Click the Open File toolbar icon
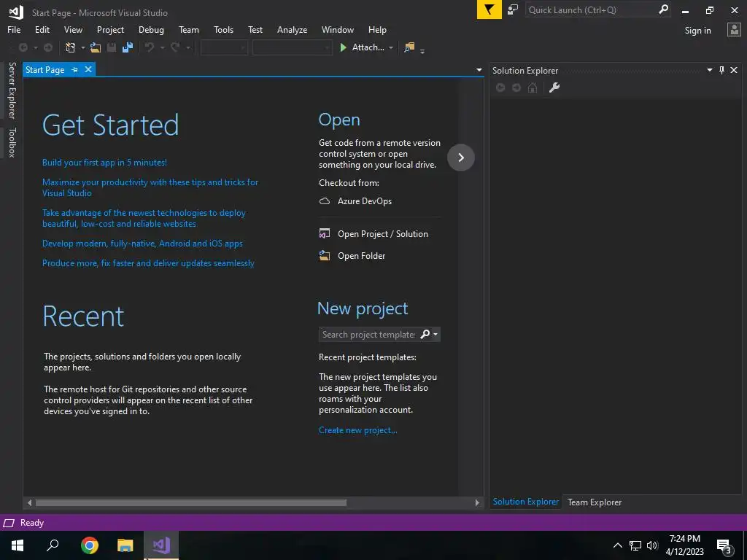Viewport: 747px width, 560px height. [x=96, y=47]
